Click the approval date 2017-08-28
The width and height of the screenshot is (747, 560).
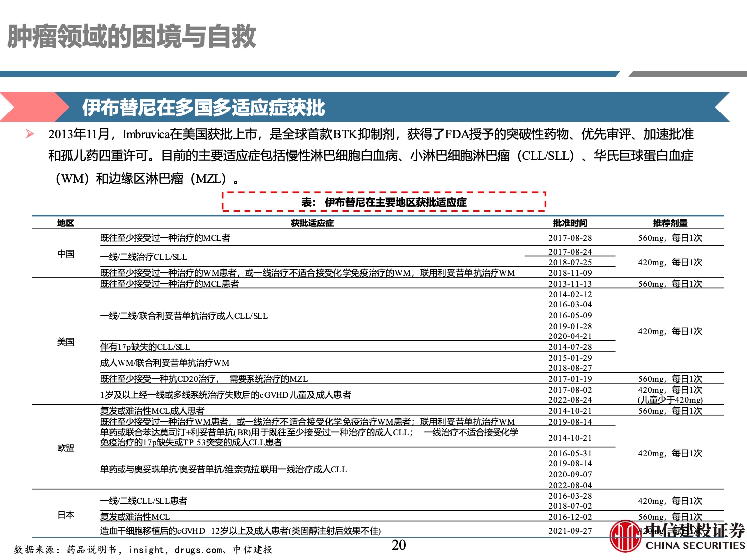[x=570, y=238]
